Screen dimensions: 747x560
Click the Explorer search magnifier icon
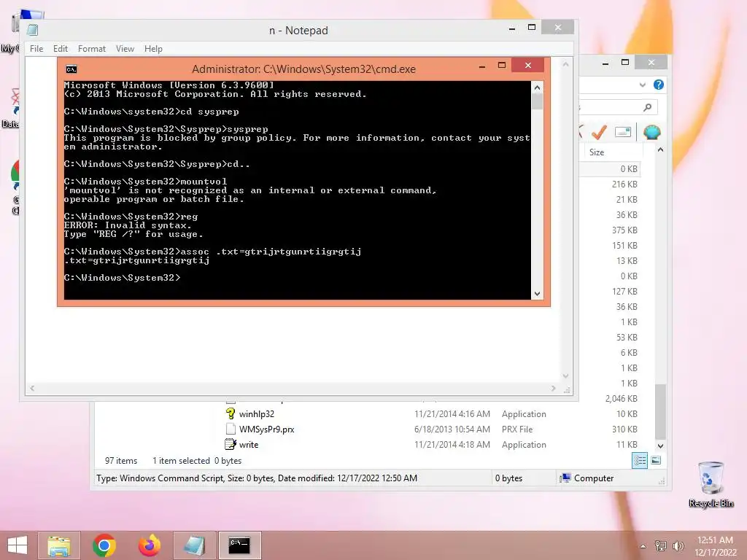647,108
